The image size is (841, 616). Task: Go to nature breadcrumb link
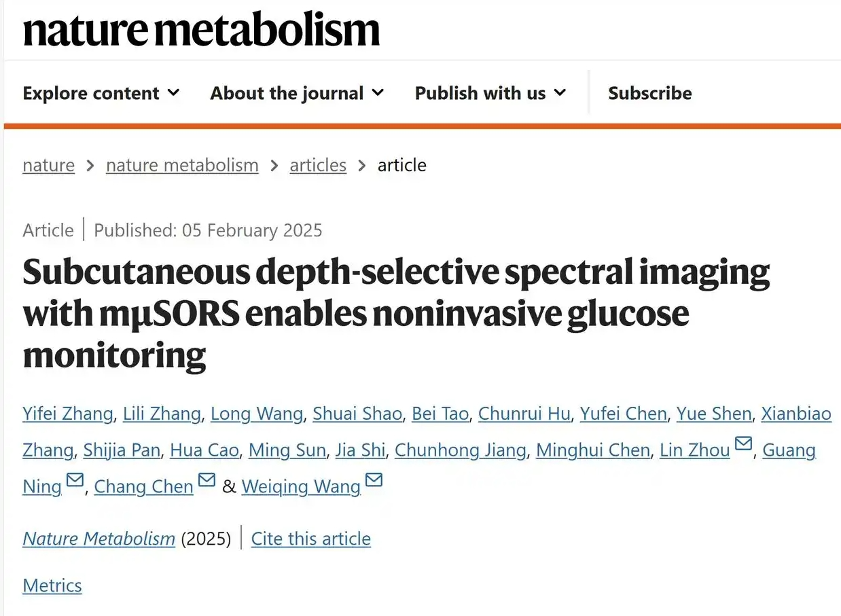click(48, 165)
